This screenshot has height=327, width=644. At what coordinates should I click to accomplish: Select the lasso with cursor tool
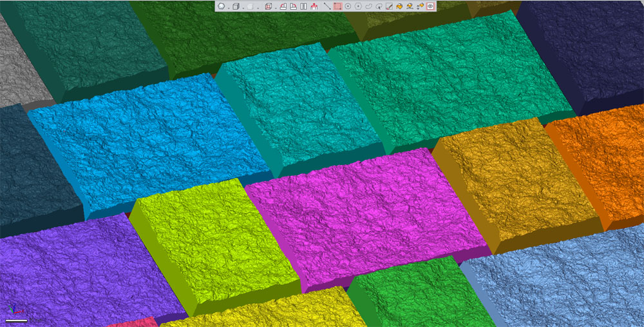point(379,6)
